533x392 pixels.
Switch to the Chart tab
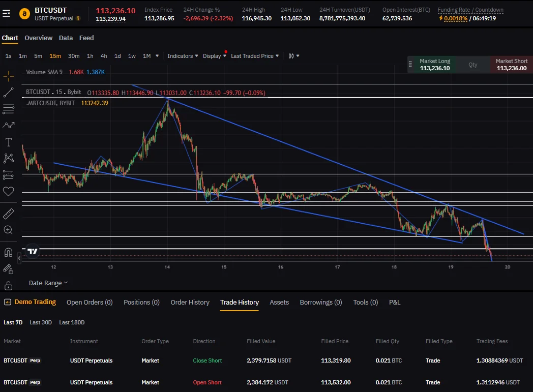10,38
